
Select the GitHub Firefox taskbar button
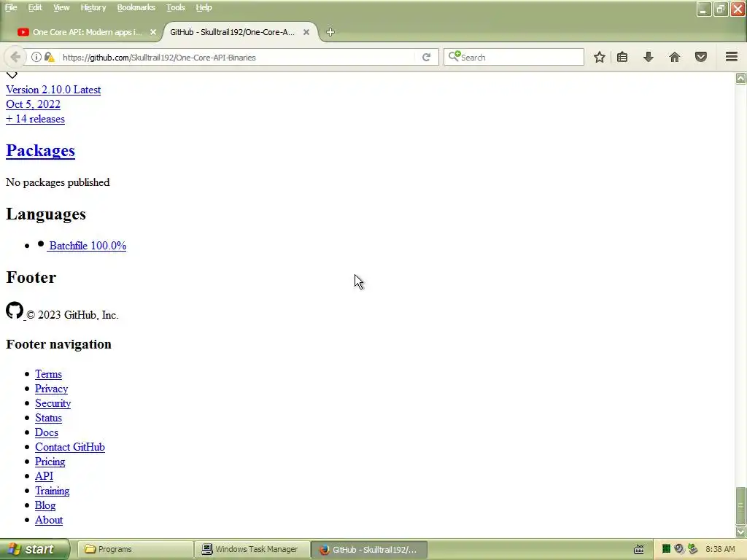(x=369, y=550)
